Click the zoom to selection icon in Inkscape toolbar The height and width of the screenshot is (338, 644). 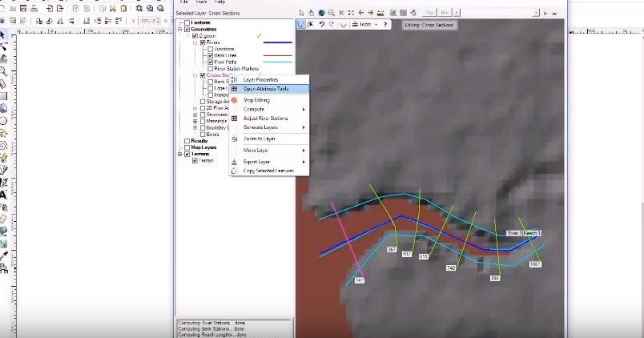(139, 8)
